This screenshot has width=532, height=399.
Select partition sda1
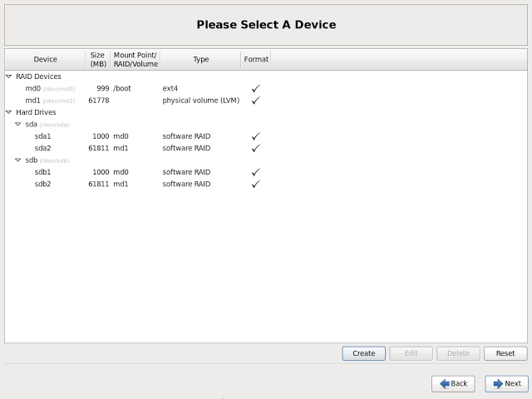pos(43,136)
